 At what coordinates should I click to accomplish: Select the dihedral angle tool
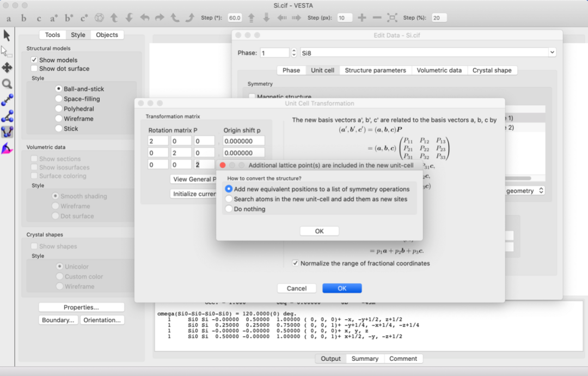(7, 132)
